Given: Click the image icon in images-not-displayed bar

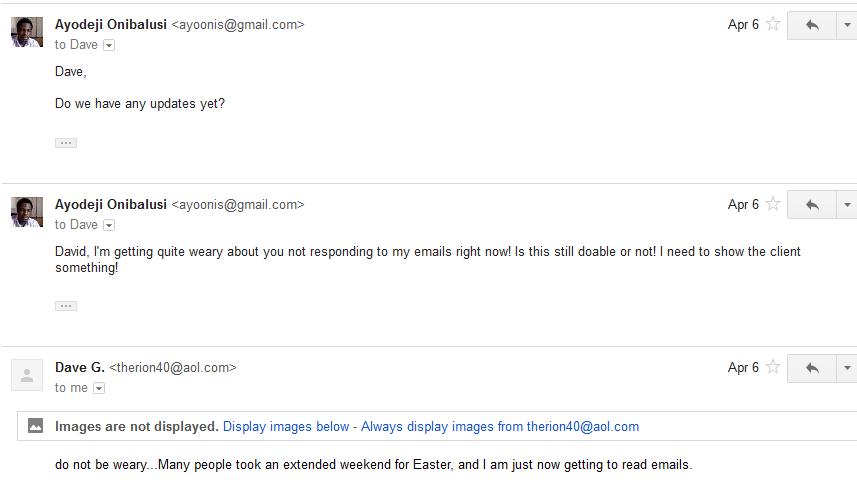Looking at the screenshot, I should tap(36, 426).
